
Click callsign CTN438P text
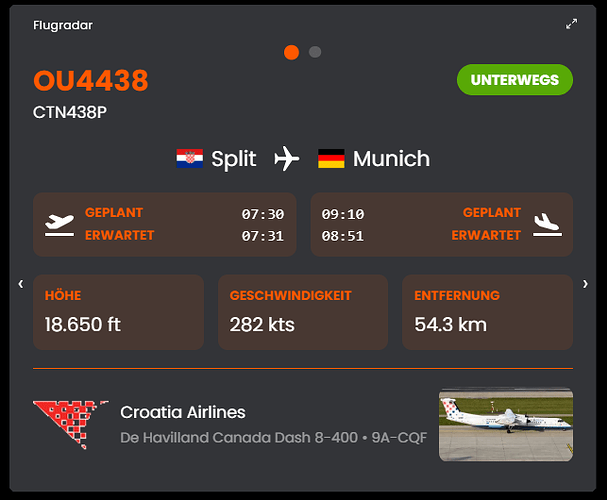click(70, 111)
